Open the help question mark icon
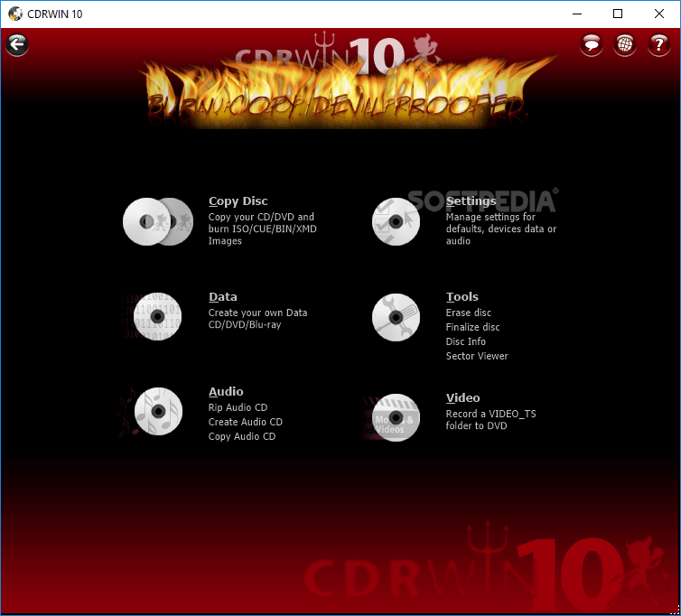 pos(658,44)
